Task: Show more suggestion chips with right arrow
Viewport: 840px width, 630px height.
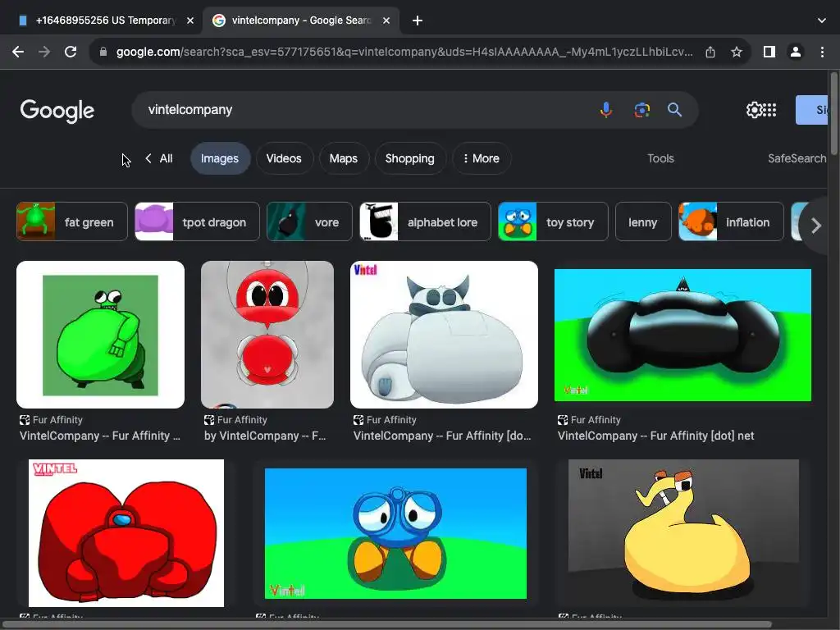Action: click(816, 226)
